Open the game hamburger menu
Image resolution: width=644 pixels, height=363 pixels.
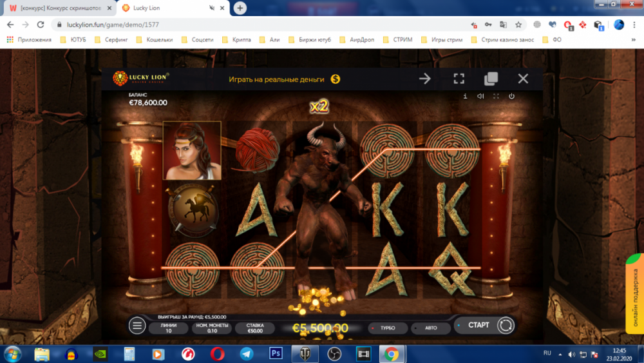point(137,326)
